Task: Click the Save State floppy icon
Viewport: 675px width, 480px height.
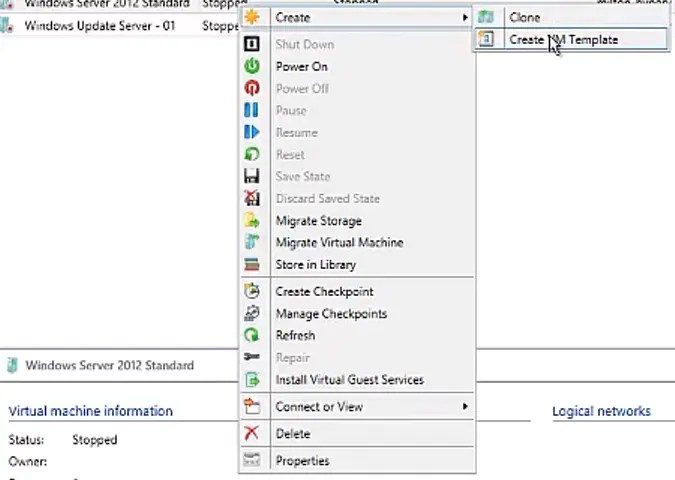Action: coord(252,176)
